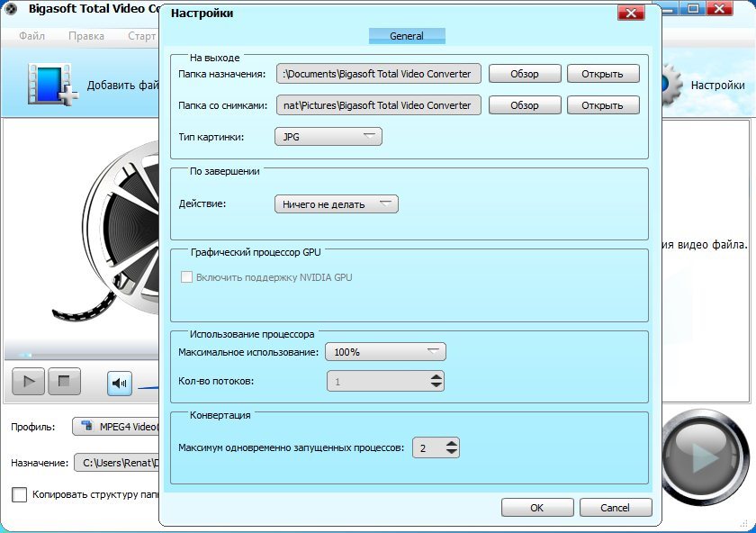Increase maximum simultaneous processes value
The height and width of the screenshot is (533, 756).
click(x=452, y=443)
